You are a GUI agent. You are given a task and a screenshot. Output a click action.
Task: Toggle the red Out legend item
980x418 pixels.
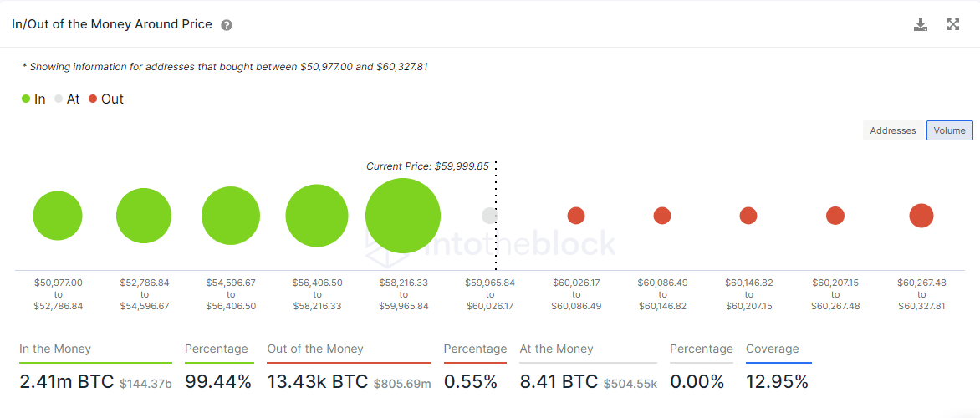tap(106, 99)
